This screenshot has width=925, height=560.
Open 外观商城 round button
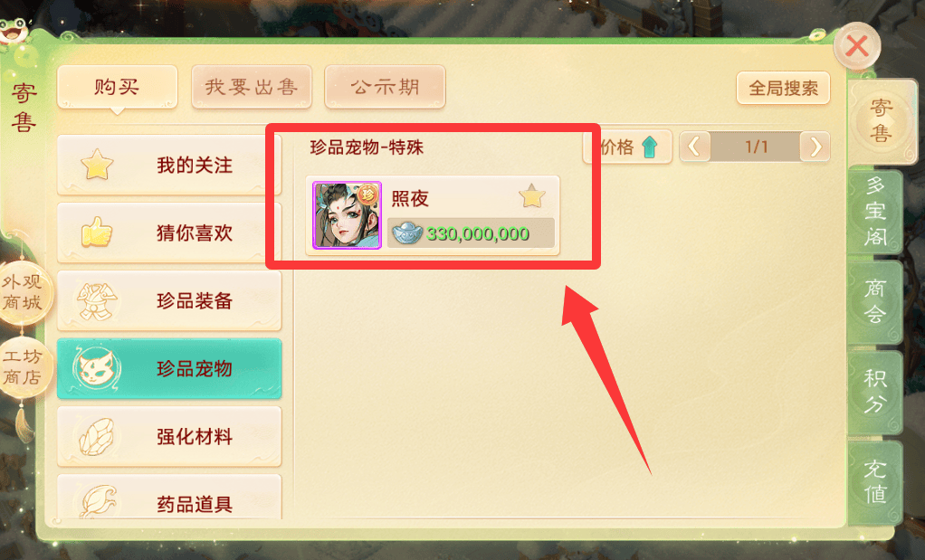click(24, 293)
